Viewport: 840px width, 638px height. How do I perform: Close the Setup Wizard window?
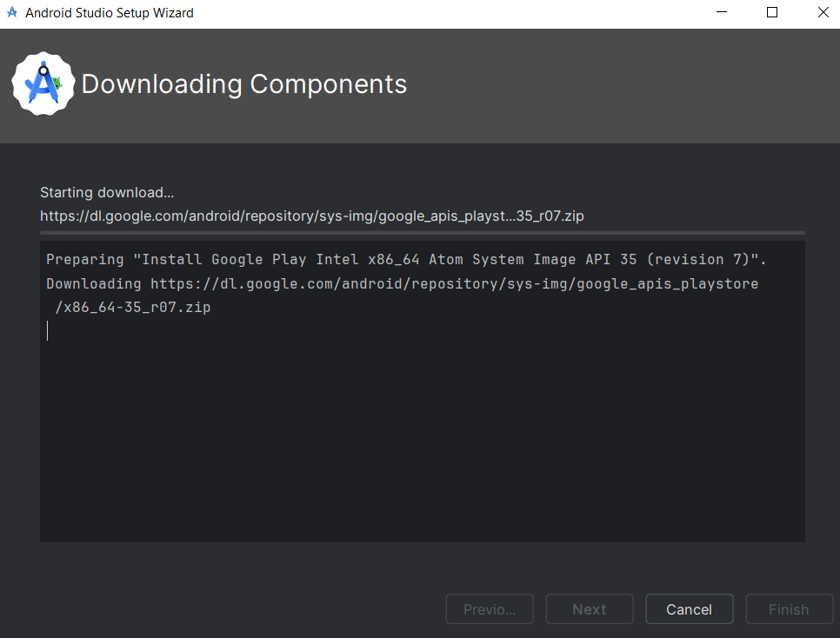(x=823, y=12)
